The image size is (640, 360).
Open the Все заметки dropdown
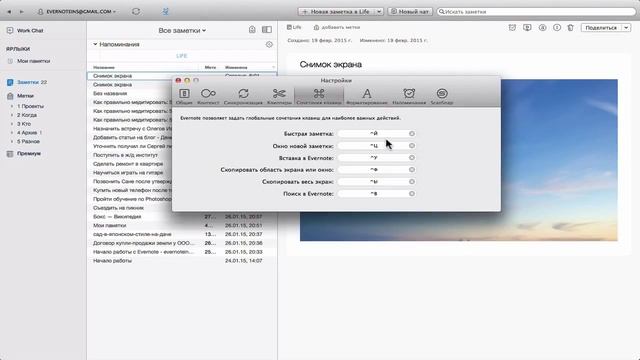[x=182, y=31]
